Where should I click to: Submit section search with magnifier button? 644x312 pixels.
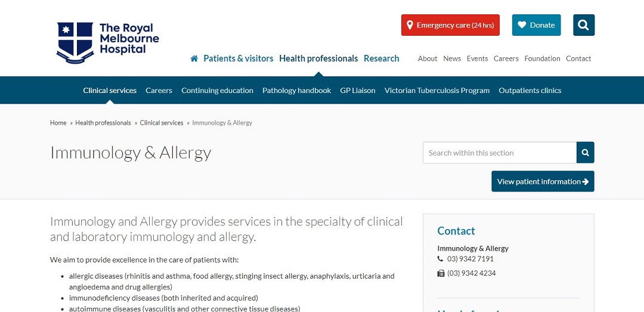click(x=586, y=153)
